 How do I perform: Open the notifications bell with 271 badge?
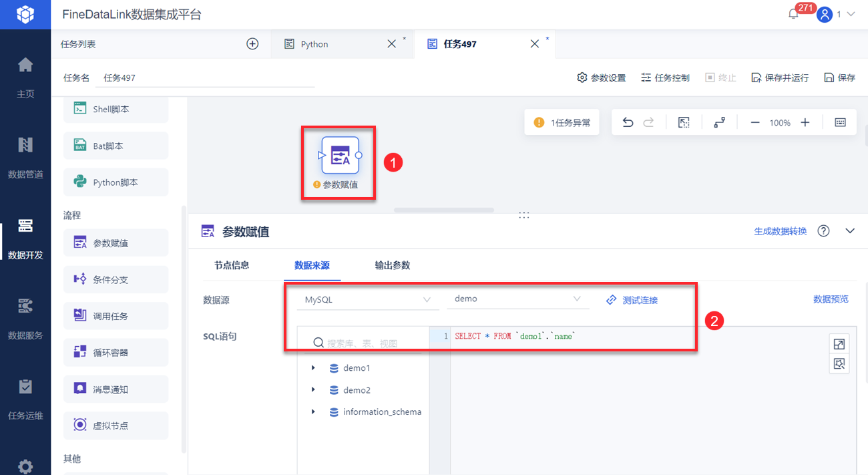pos(794,13)
